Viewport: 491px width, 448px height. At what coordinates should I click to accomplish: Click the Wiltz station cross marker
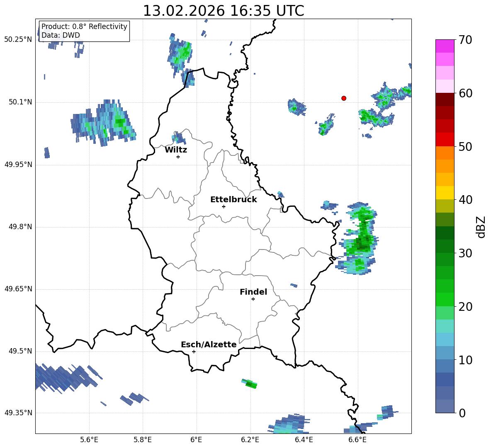pyautogui.click(x=178, y=157)
